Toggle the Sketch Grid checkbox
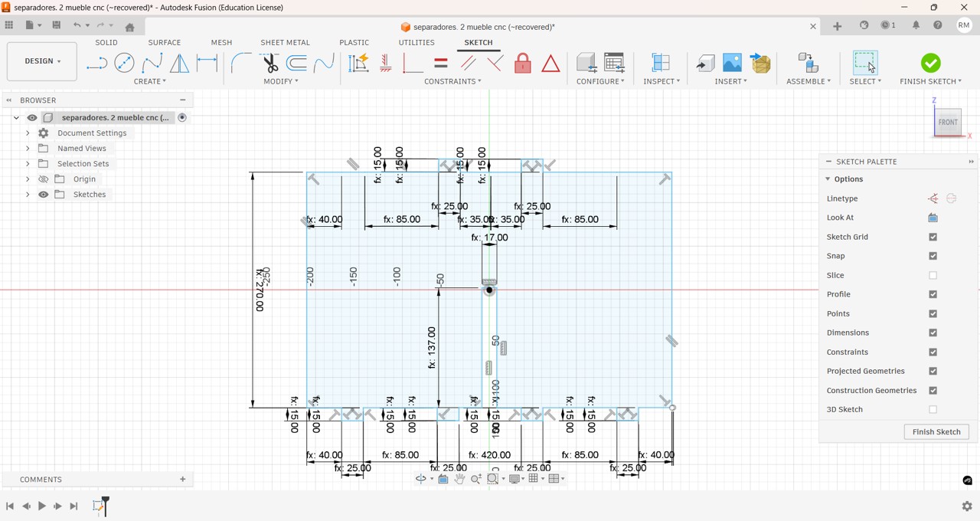The image size is (980, 521). coord(933,237)
